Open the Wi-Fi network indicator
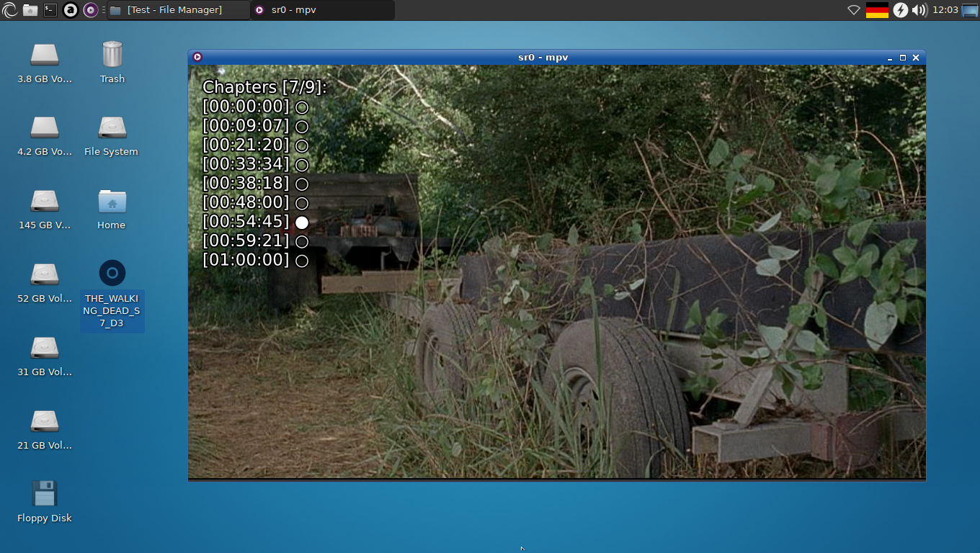Screen dimensions: 980x553 [854, 10]
